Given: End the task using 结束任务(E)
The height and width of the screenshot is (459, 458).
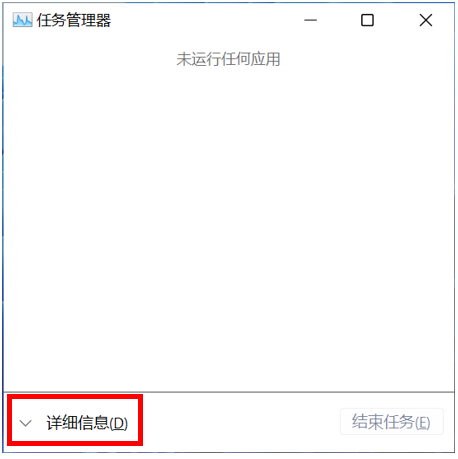Looking at the screenshot, I should pos(392,422).
